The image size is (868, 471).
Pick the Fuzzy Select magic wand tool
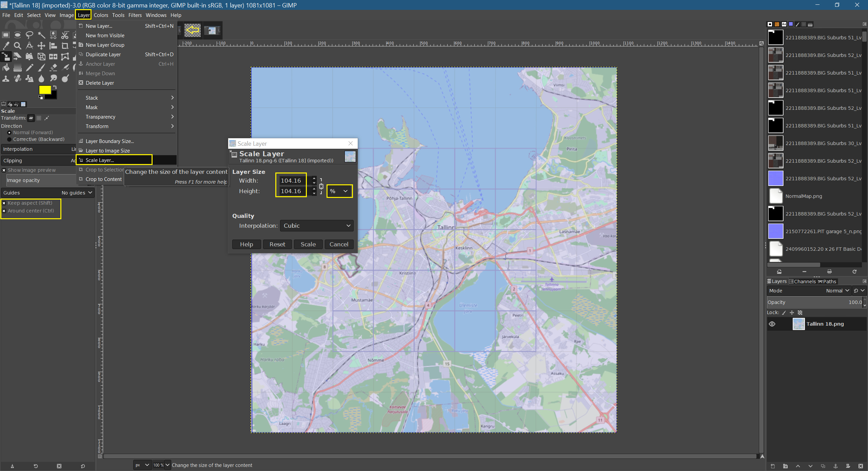pos(41,35)
